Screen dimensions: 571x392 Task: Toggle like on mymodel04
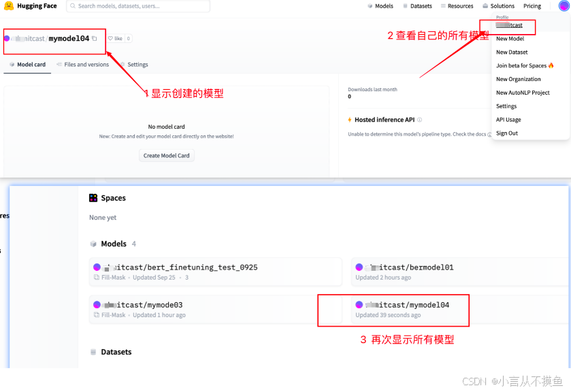115,39
